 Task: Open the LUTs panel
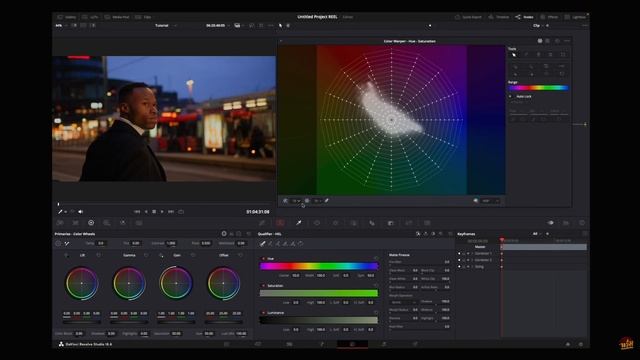click(x=90, y=17)
